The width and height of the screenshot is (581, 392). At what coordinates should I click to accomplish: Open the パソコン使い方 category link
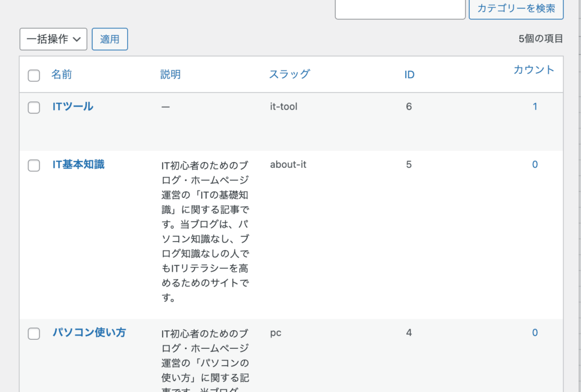[x=89, y=333]
